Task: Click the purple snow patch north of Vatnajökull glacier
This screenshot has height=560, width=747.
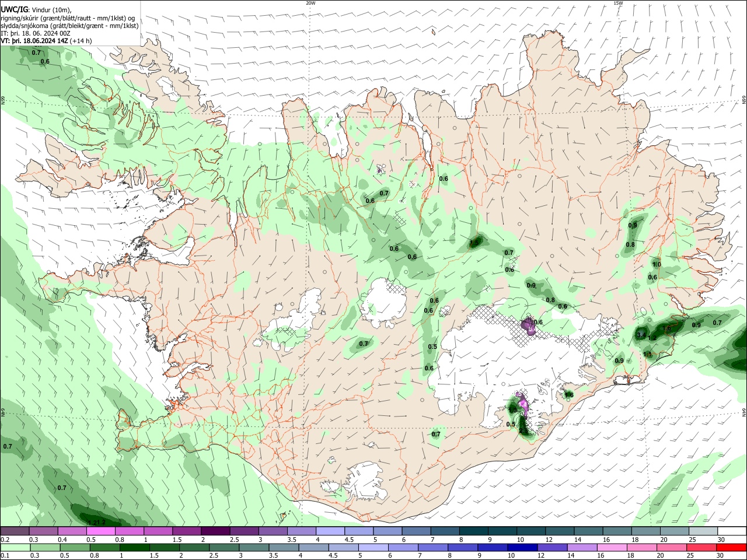Action: click(x=528, y=325)
